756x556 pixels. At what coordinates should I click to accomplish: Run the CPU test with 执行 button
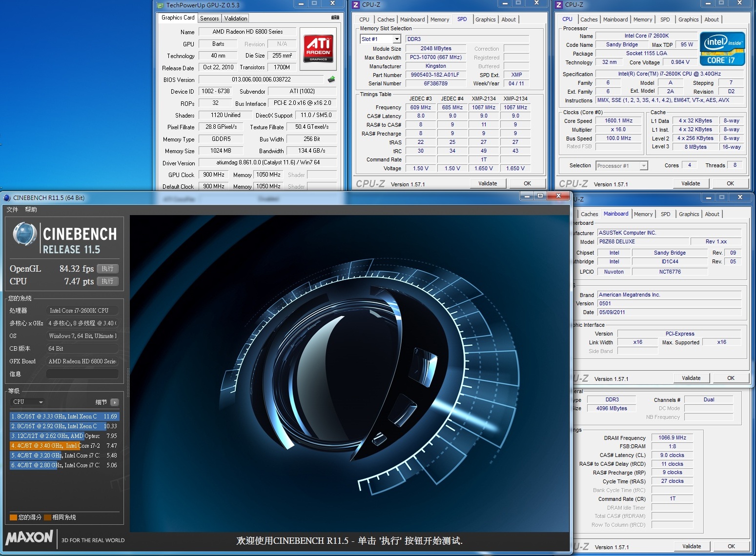(x=107, y=281)
